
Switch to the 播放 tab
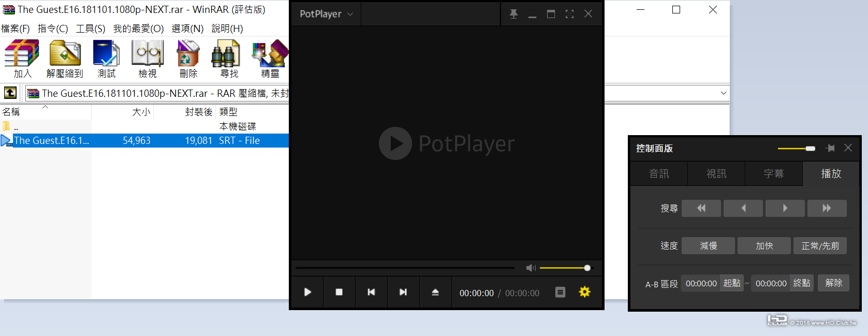(831, 174)
